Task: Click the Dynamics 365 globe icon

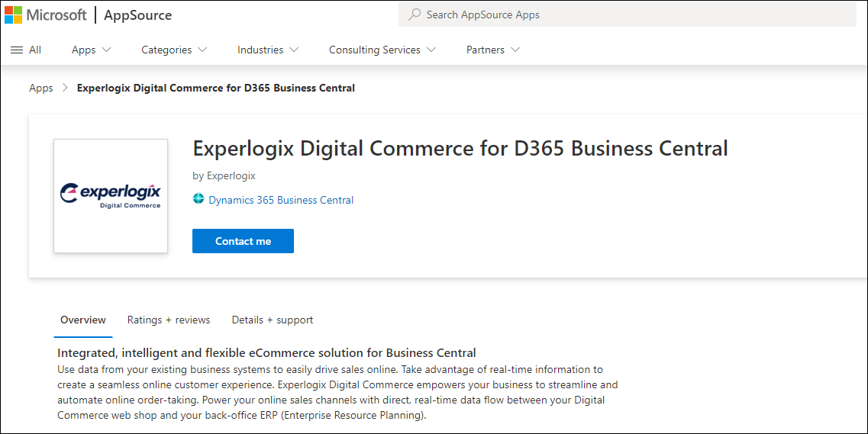Action: (198, 200)
